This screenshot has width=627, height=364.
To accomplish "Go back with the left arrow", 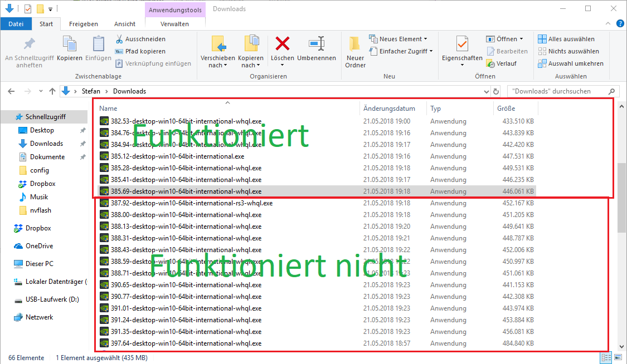I will tap(11, 91).
